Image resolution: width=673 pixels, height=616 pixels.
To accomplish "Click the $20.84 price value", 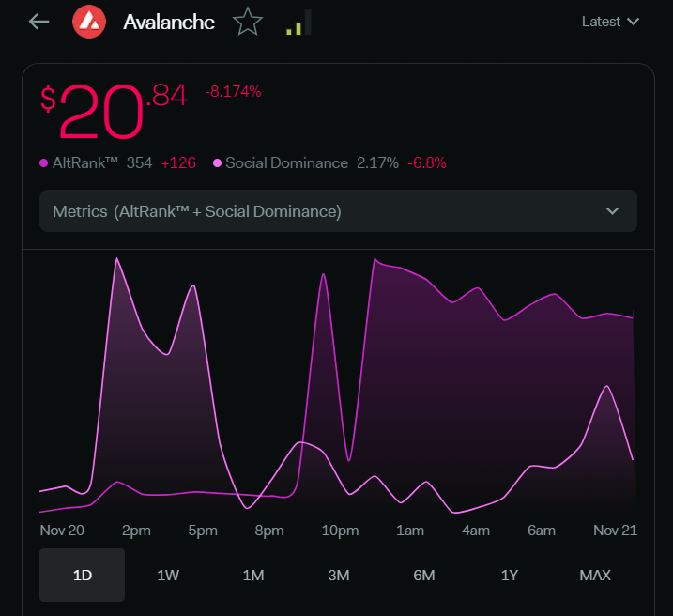I will click(x=114, y=111).
